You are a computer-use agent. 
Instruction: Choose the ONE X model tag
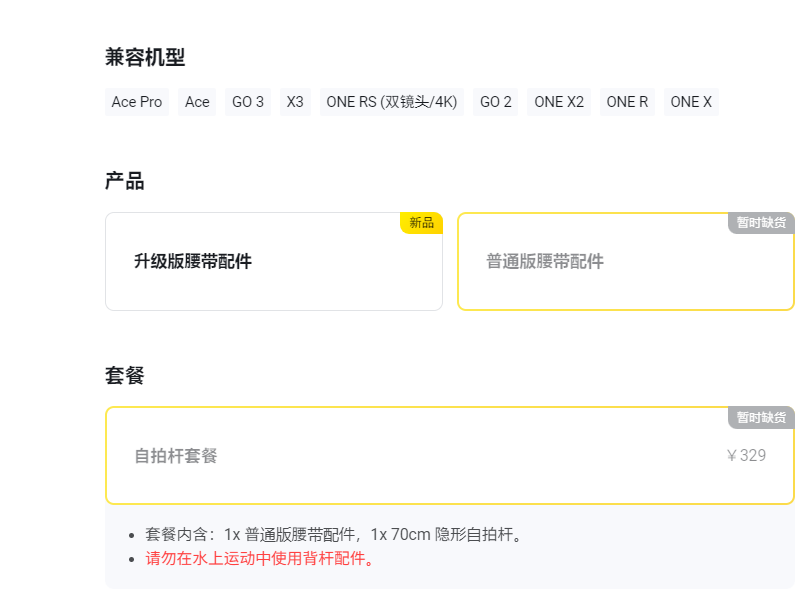click(x=691, y=102)
